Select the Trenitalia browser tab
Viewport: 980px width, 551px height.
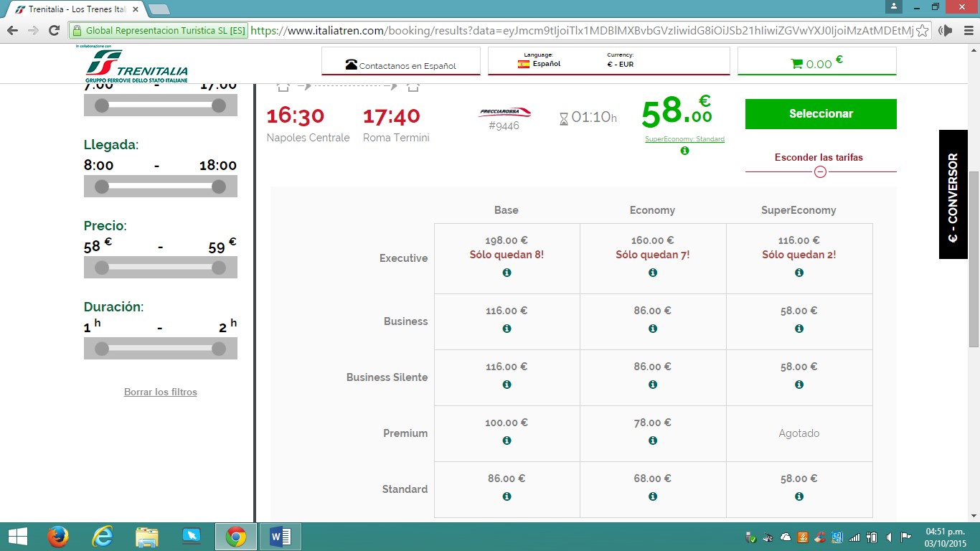(75, 9)
